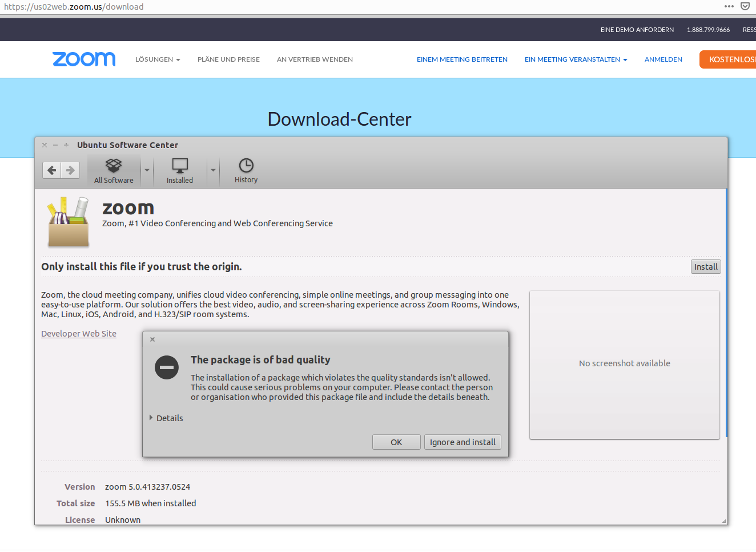Open the Developer Web Site link

(78, 334)
